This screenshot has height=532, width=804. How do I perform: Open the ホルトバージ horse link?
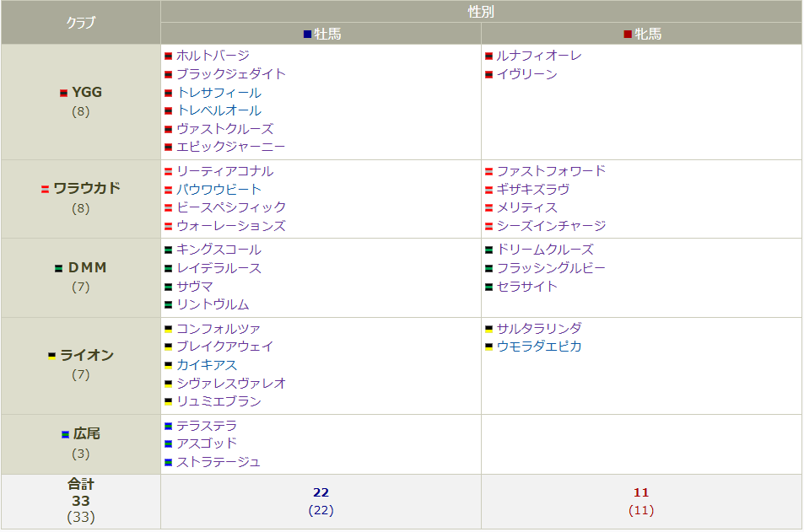pos(213,56)
